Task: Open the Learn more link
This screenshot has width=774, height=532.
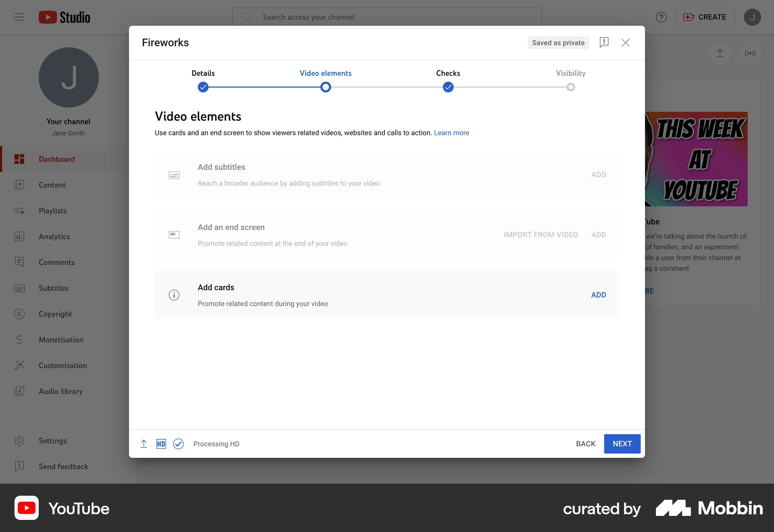Action: click(x=451, y=133)
